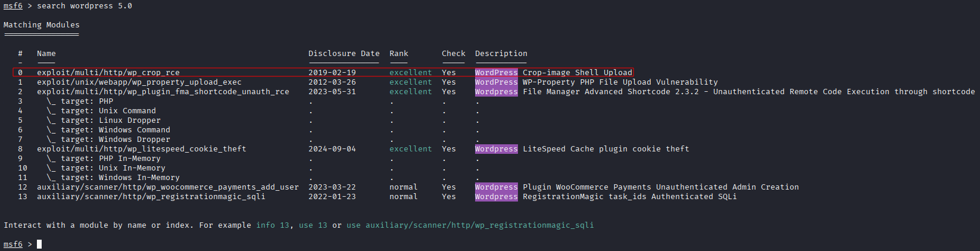Click disclosure date 2023-05-31
The width and height of the screenshot is (980, 251).
(332, 92)
